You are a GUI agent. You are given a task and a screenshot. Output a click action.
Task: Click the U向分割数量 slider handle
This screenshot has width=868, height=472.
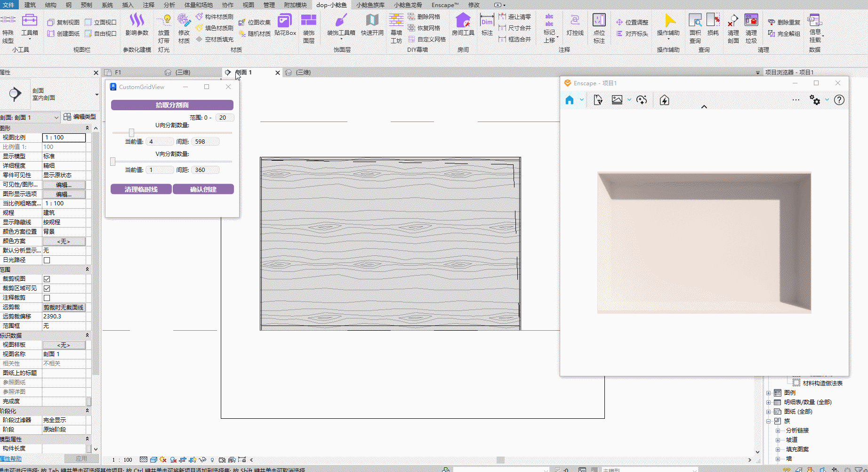[131, 133]
